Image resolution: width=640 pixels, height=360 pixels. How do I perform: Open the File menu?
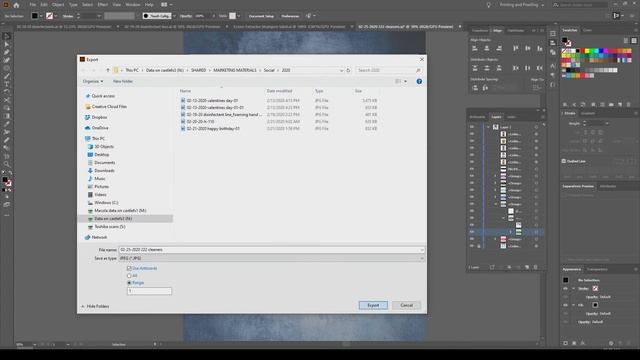tap(33, 4)
